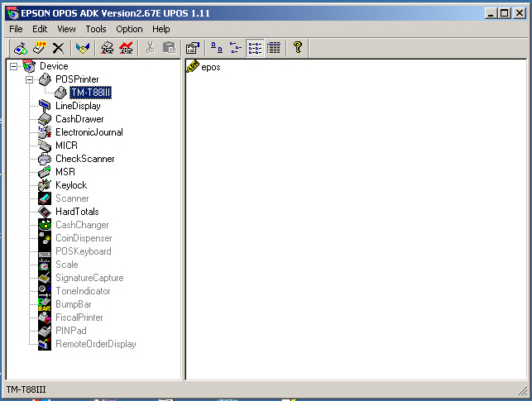Image resolution: width=532 pixels, height=401 pixels.
Task: Select the SignatureCapture tree item
Action: click(89, 278)
